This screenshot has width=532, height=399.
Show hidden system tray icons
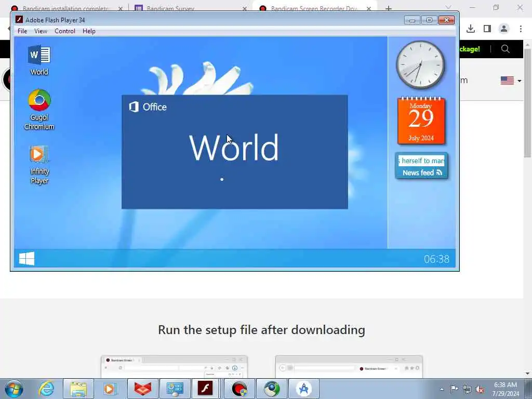(442, 389)
